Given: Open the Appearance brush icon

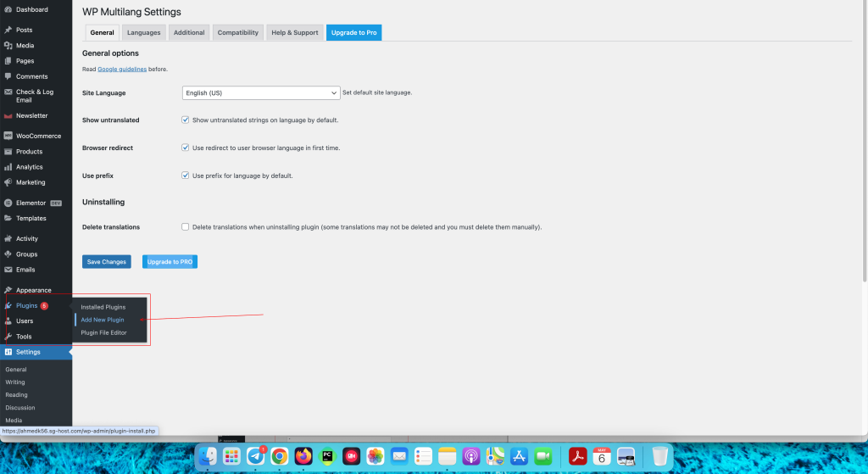Looking at the screenshot, I should [8, 290].
